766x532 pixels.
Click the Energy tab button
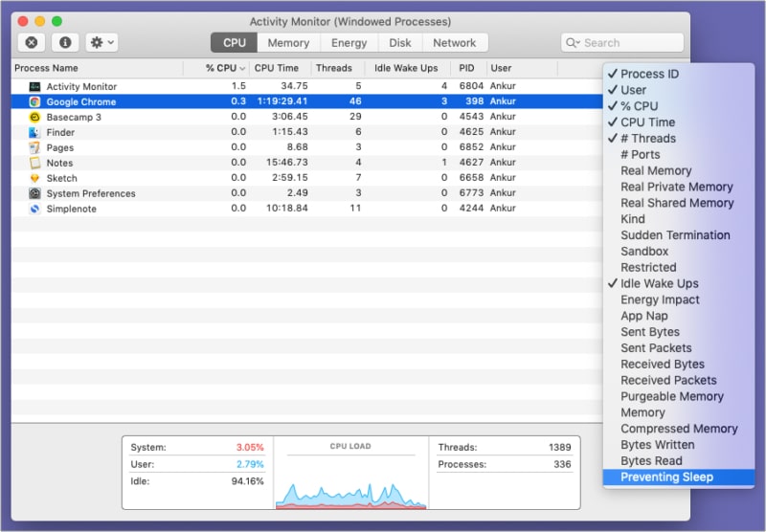click(x=349, y=43)
